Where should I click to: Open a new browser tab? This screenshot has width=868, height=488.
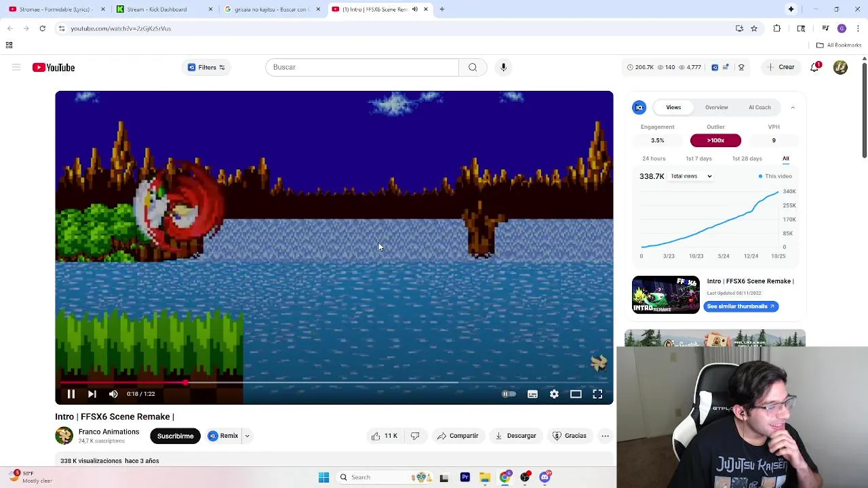coord(441,9)
